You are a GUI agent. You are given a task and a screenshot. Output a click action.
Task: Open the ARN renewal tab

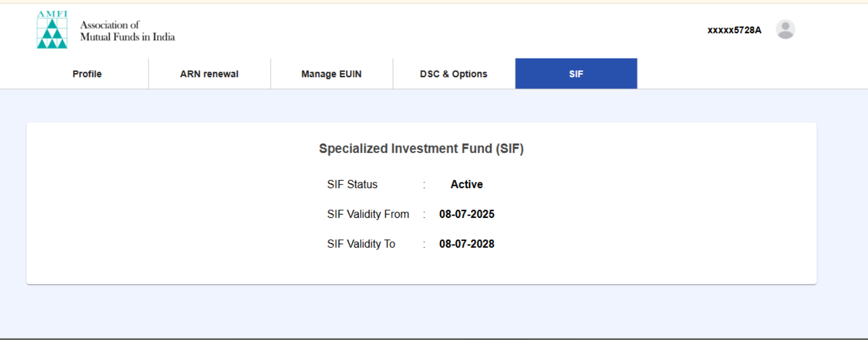tap(209, 74)
